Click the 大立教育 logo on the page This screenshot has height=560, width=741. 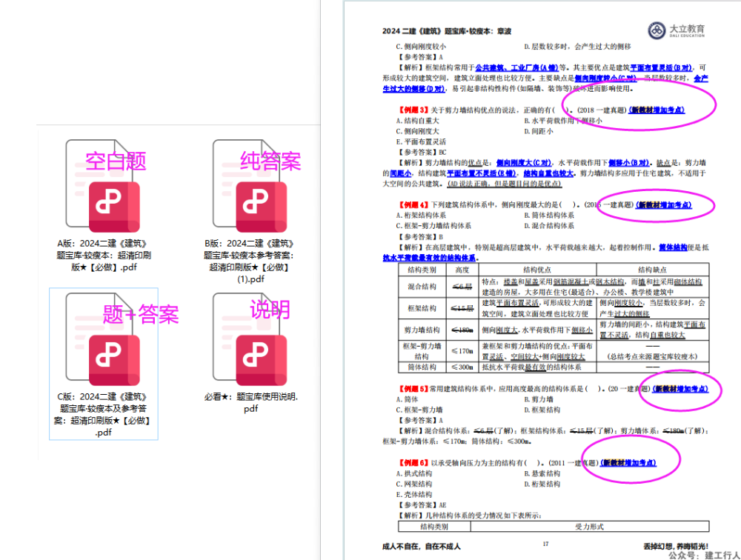(x=677, y=30)
